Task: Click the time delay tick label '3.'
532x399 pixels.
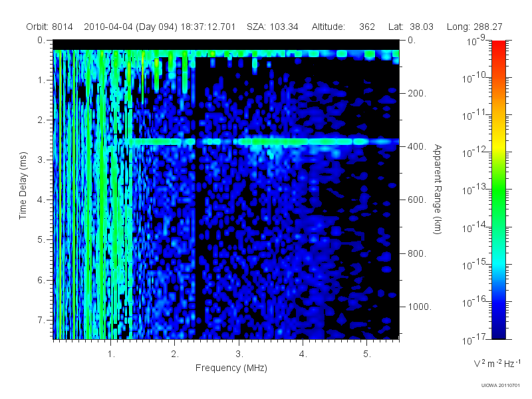Action: [41, 160]
